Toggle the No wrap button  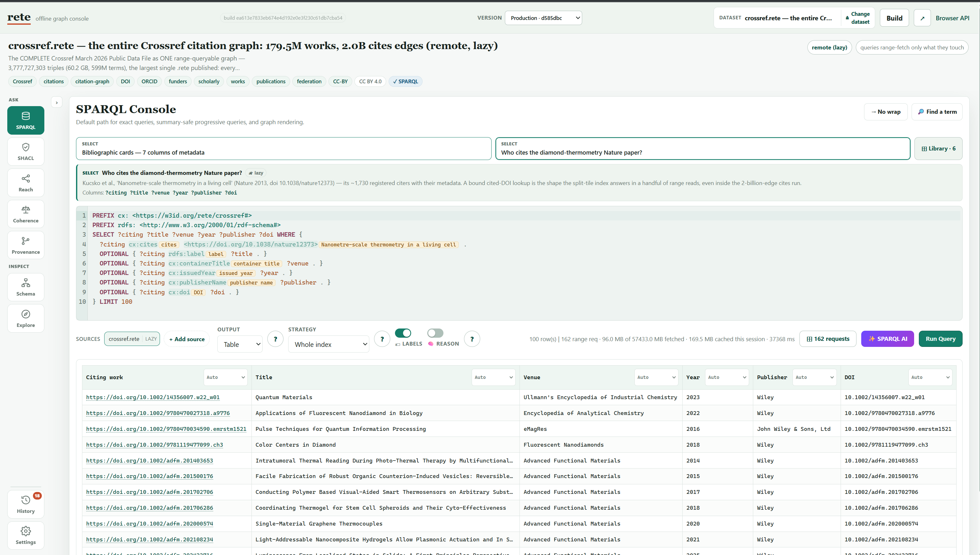[x=886, y=112]
